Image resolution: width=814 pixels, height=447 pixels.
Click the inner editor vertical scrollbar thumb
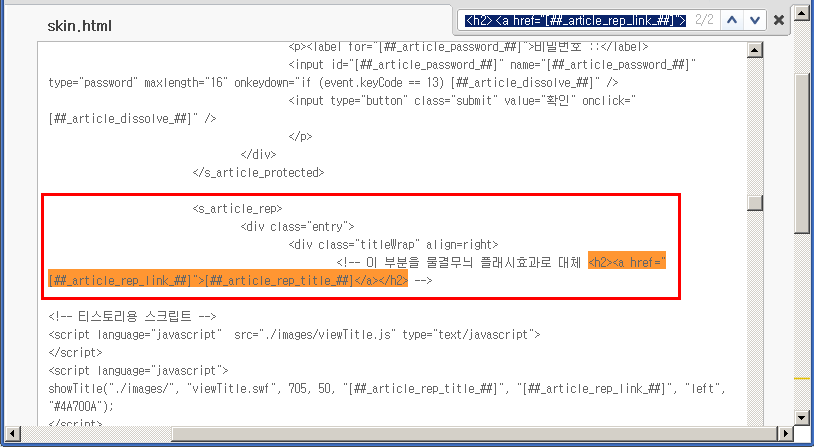754,203
